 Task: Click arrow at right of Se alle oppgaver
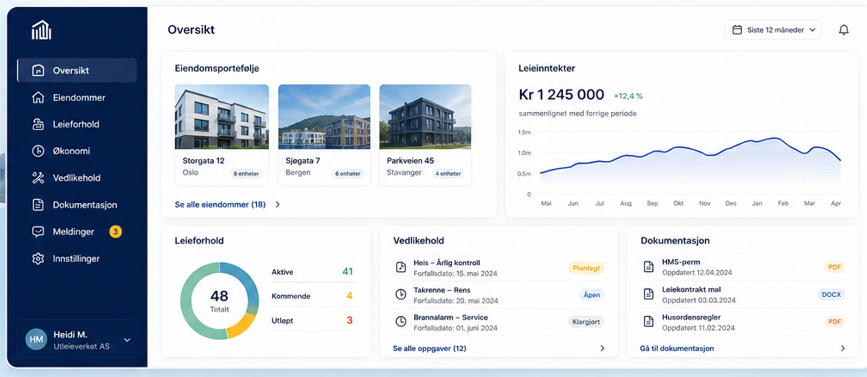click(x=602, y=348)
